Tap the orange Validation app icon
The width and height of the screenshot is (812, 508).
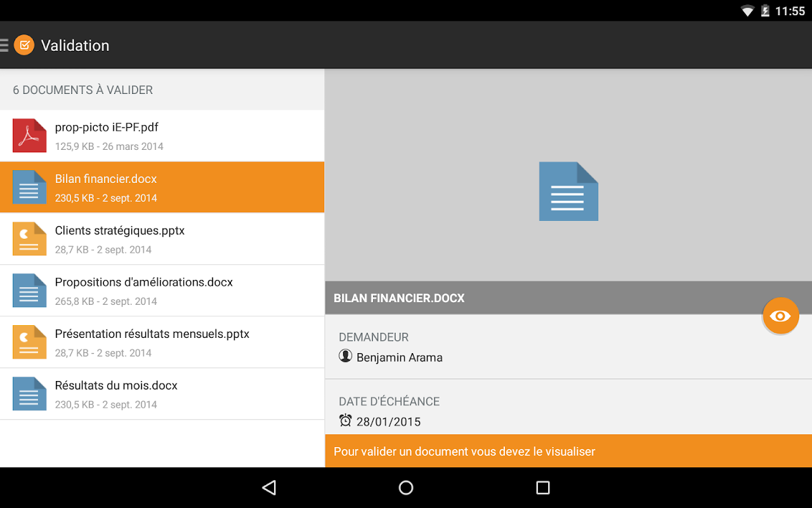(24, 45)
